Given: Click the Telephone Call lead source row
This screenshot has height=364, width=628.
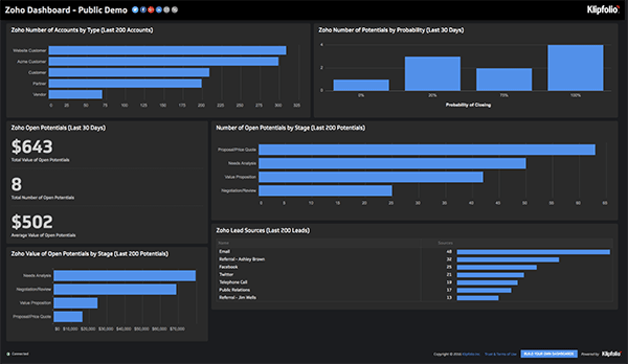Looking at the screenshot, I should pyautogui.click(x=414, y=282).
